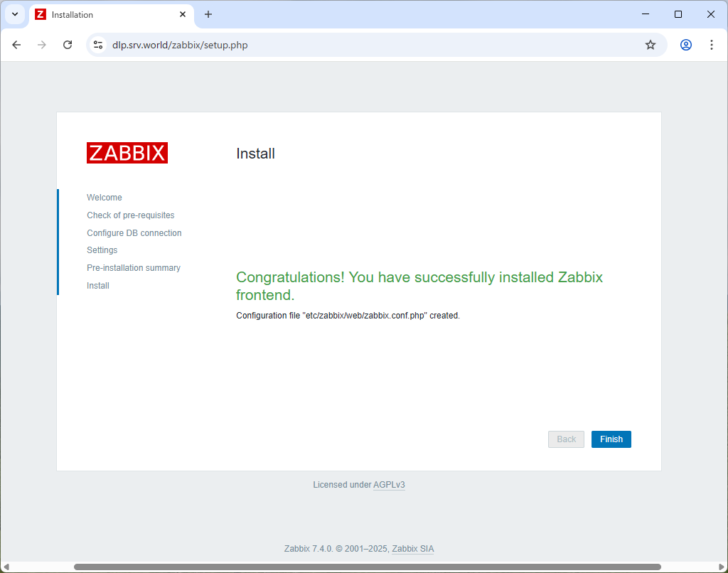Expand the tab search dropdown
The height and width of the screenshot is (573, 728).
point(15,14)
